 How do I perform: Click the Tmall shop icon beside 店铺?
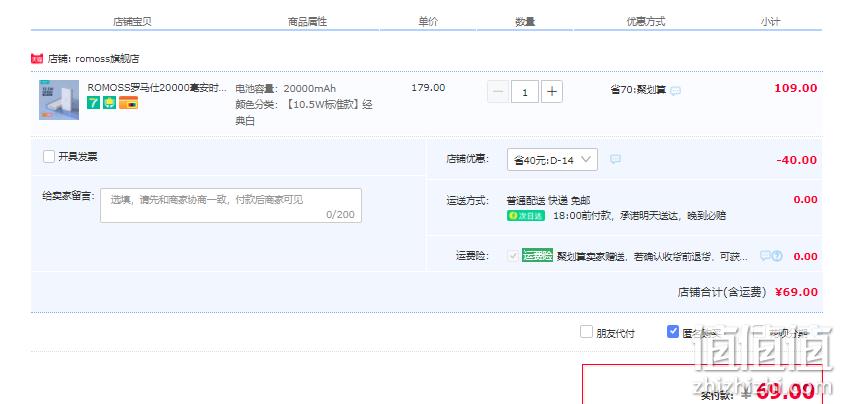(x=37, y=58)
